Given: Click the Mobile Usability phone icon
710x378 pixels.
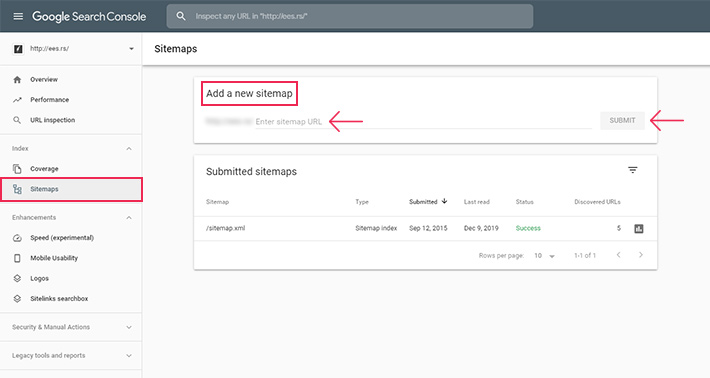Looking at the screenshot, I should pos(17,258).
